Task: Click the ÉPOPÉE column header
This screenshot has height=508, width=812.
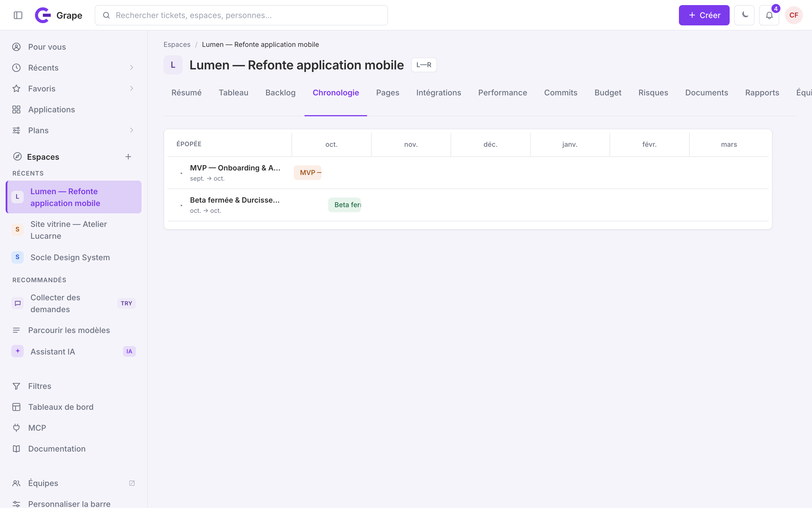Action: tap(189, 144)
